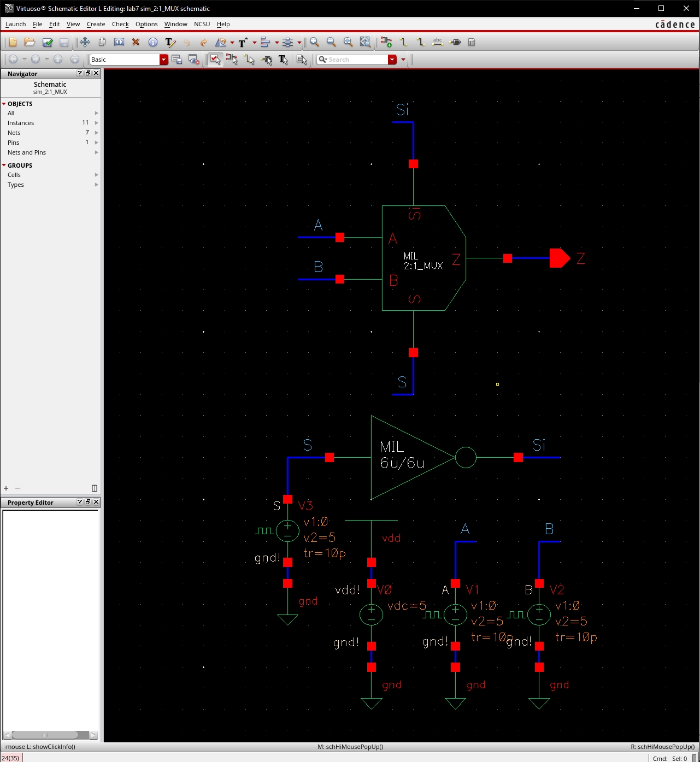This screenshot has height=762, width=700.
Task: Open object properties with the info icon
Action: click(x=153, y=42)
